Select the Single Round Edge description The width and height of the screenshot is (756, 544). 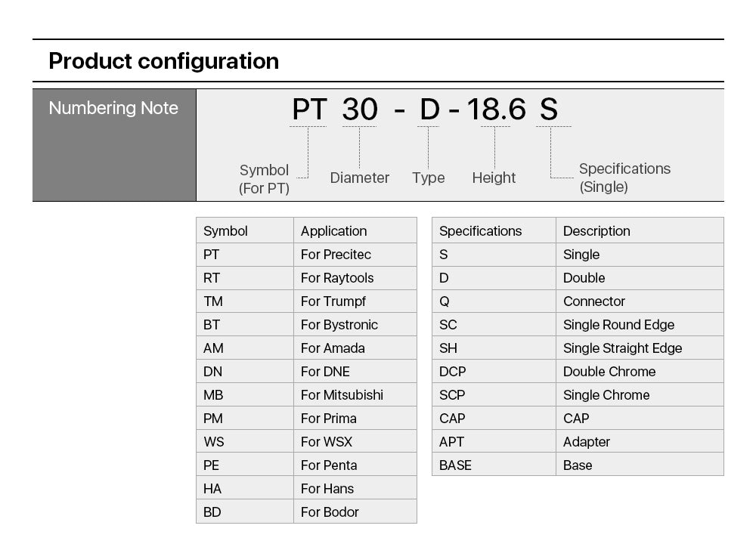click(618, 325)
